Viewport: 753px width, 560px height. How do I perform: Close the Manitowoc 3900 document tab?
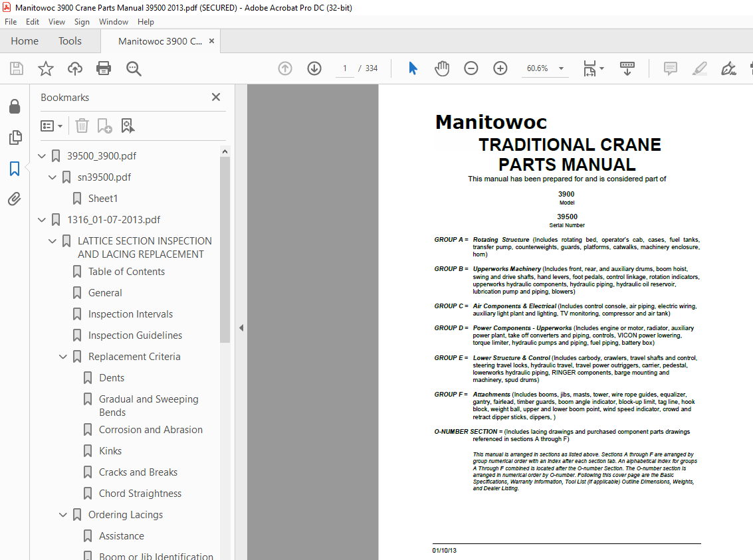[x=211, y=41]
